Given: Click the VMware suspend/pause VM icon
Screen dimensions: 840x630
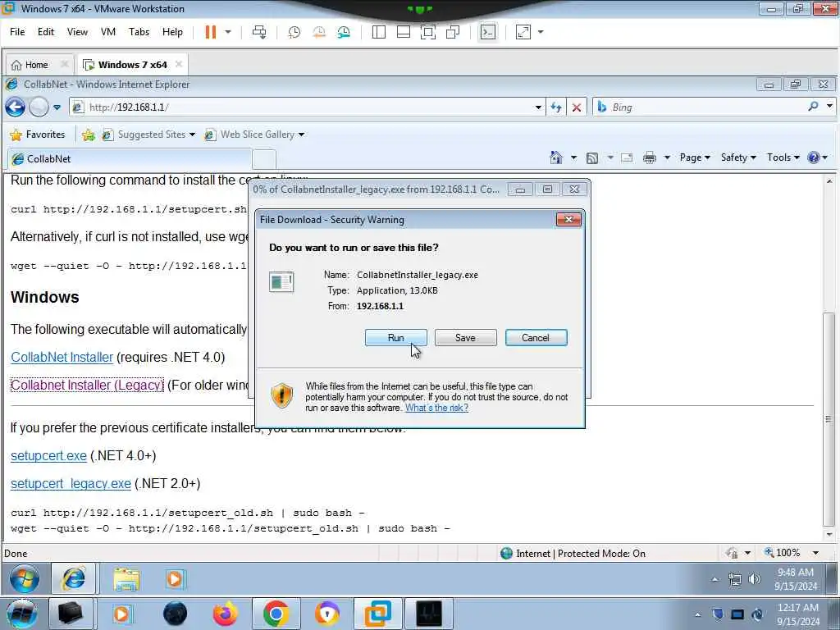Looking at the screenshot, I should [211, 32].
